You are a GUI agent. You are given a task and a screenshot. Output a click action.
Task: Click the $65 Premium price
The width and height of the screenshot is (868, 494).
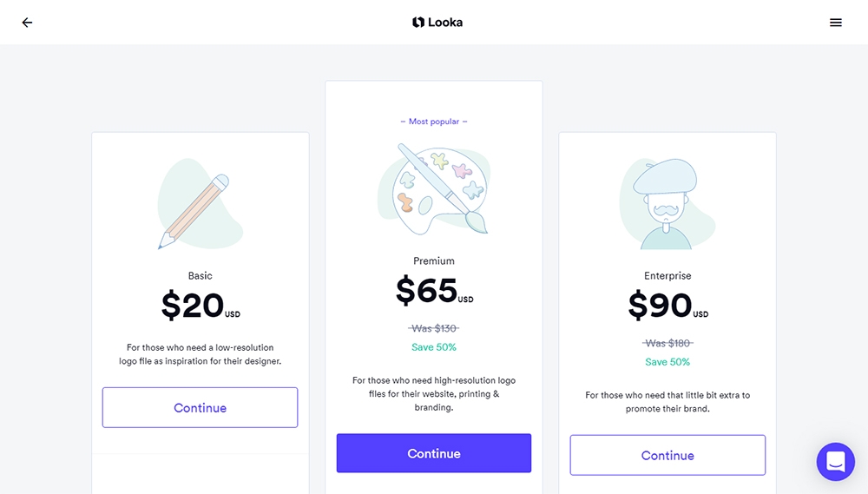(x=428, y=291)
